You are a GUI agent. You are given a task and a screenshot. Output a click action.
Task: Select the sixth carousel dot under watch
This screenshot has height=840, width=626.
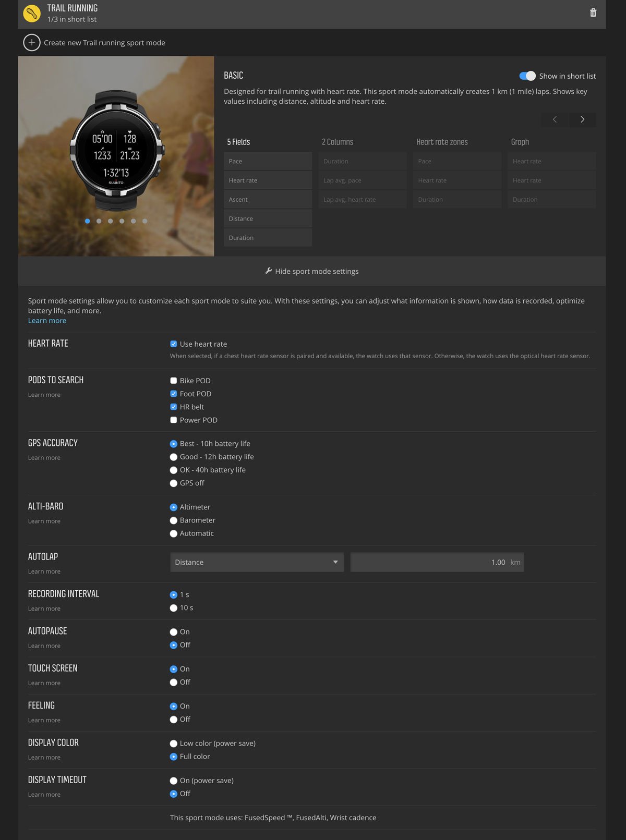click(x=145, y=221)
